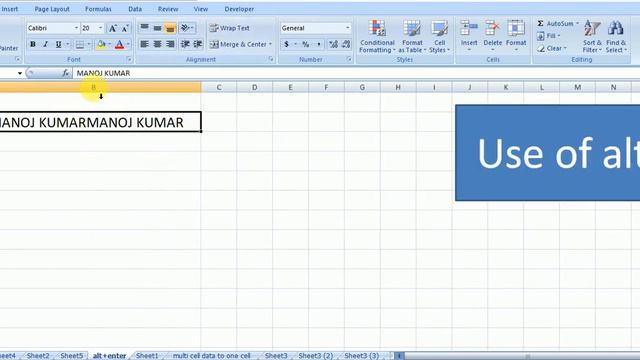Image resolution: width=640 pixels, height=360 pixels.
Task: Click the Fill button in Editing
Action: coord(548,36)
